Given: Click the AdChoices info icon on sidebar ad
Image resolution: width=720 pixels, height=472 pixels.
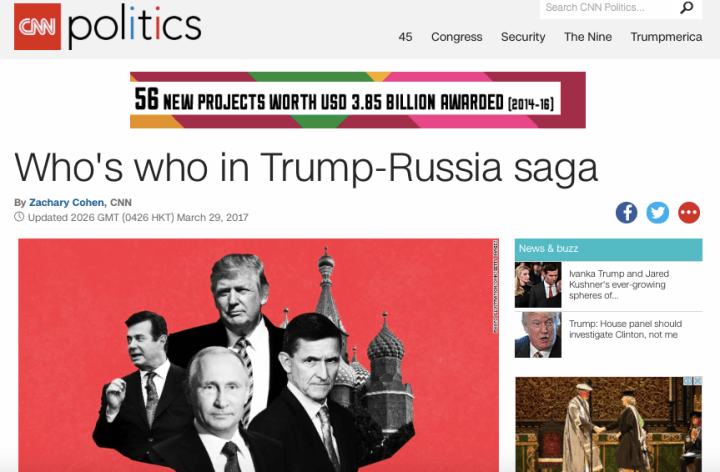Looking at the screenshot, I should click(688, 381).
